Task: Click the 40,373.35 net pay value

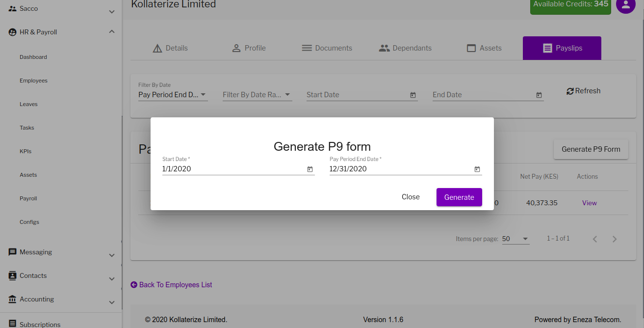Action: point(541,203)
